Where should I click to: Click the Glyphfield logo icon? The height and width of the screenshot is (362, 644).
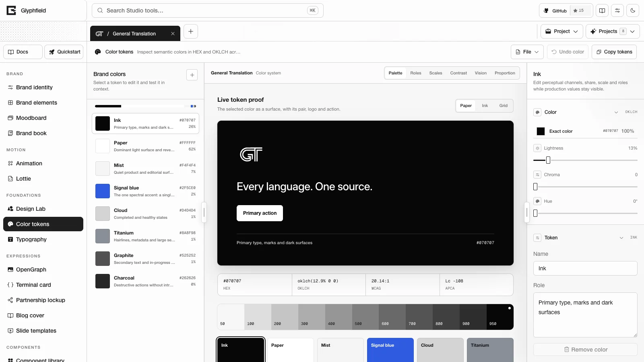point(11,10)
